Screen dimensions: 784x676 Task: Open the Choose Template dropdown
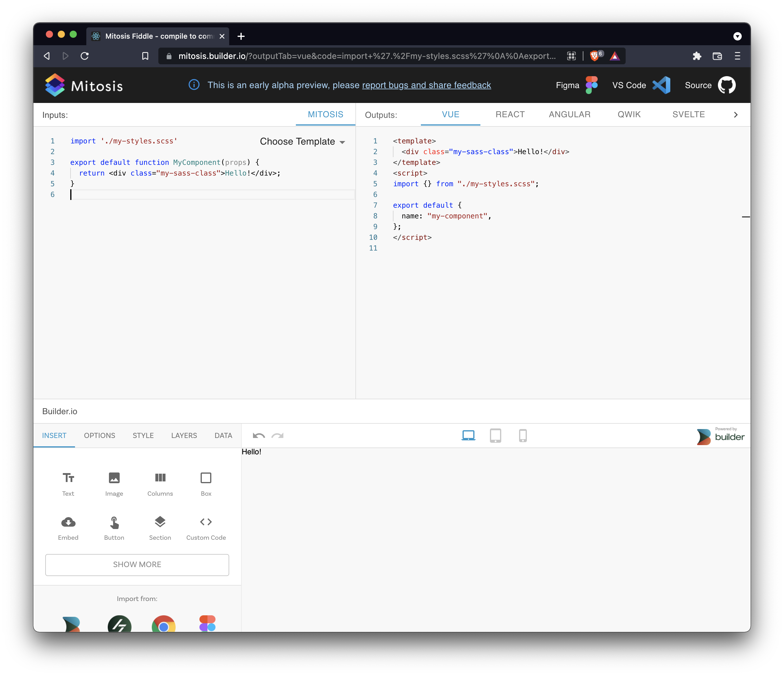pyautogui.click(x=302, y=142)
